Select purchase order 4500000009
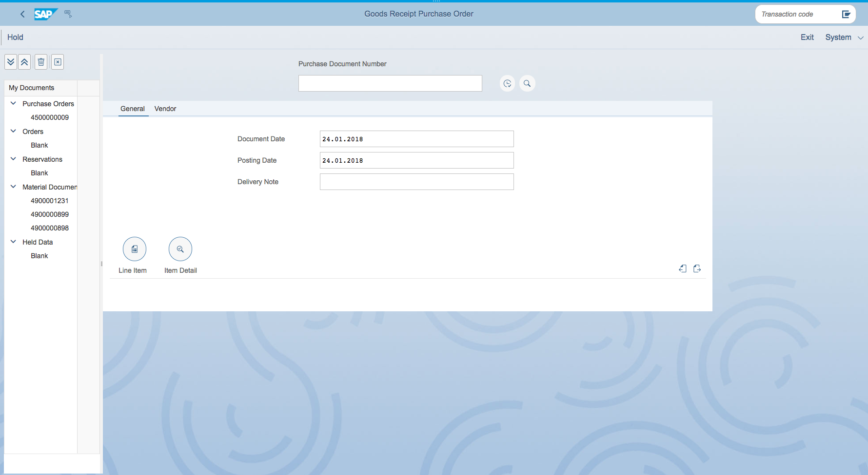Screen dimensions: 868x475 (50, 117)
